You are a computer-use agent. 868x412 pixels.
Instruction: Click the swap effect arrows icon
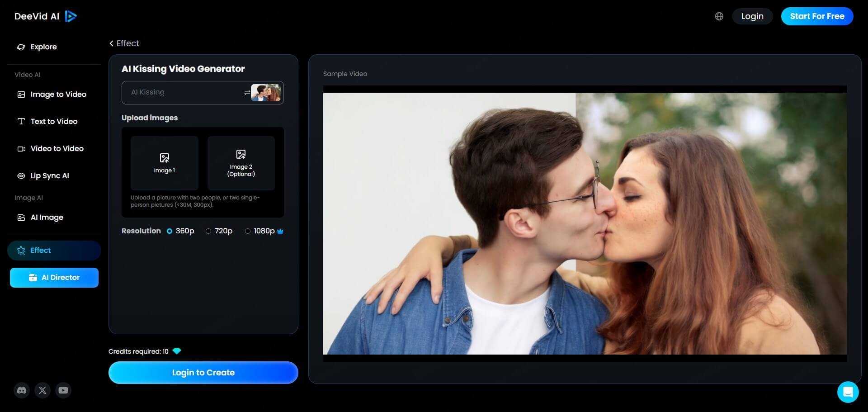click(246, 92)
